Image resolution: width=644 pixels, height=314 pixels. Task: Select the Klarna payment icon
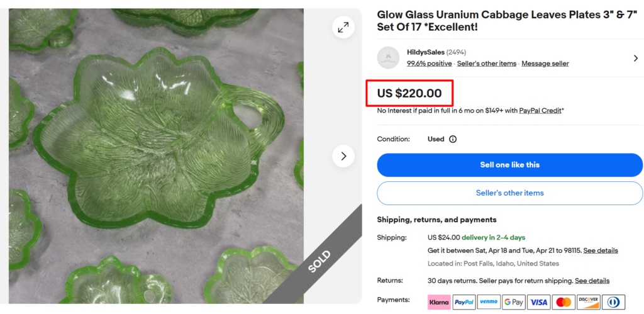coord(439,302)
